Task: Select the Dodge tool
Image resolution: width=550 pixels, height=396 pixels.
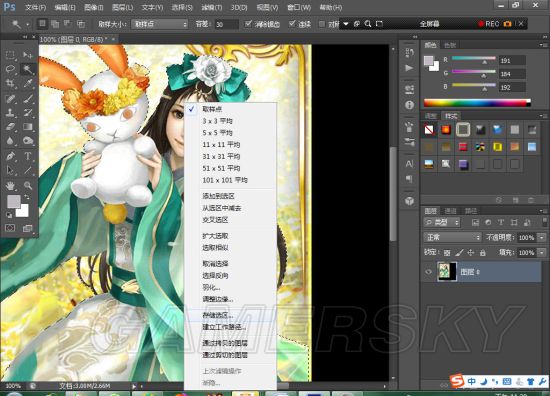Action: click(28, 141)
